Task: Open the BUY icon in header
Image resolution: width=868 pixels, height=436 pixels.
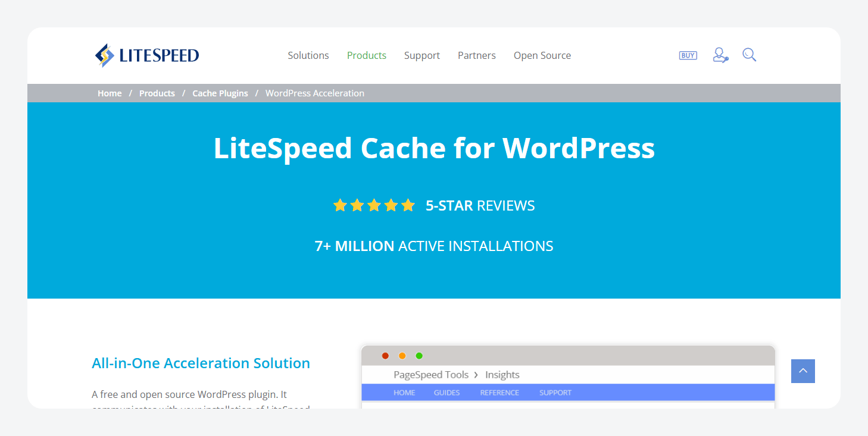Action: coord(688,55)
